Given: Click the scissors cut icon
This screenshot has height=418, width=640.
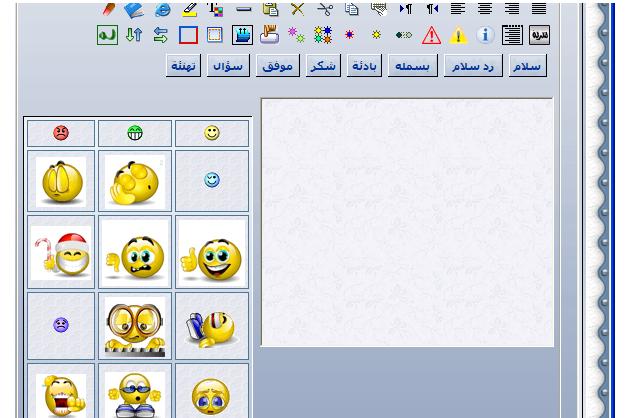Looking at the screenshot, I should coord(325,9).
